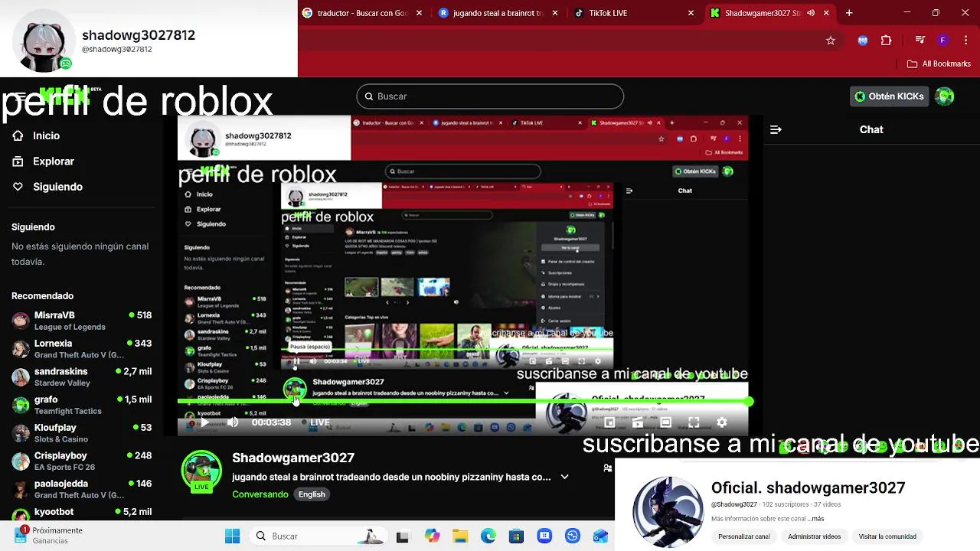Open the Shadowgamer3027 streamer avatar
This screenshot has width=980, height=551.
(201, 470)
